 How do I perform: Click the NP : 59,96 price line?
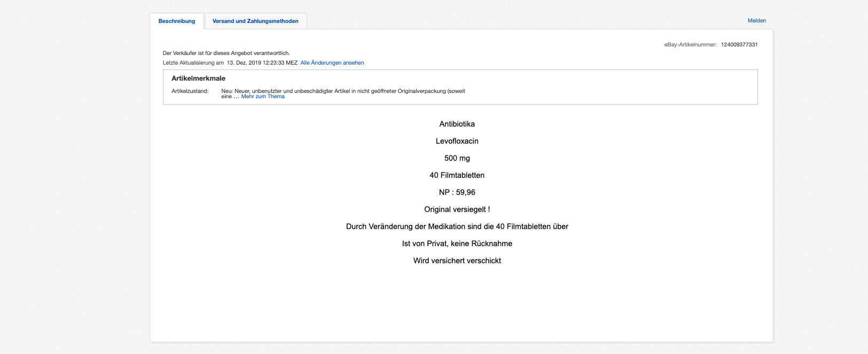click(x=457, y=192)
